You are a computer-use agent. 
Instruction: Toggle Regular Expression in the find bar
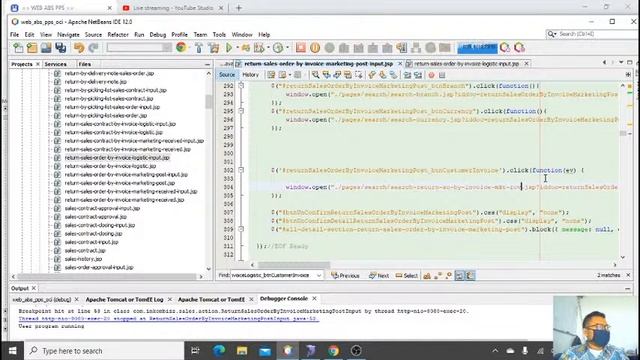pos(449,276)
